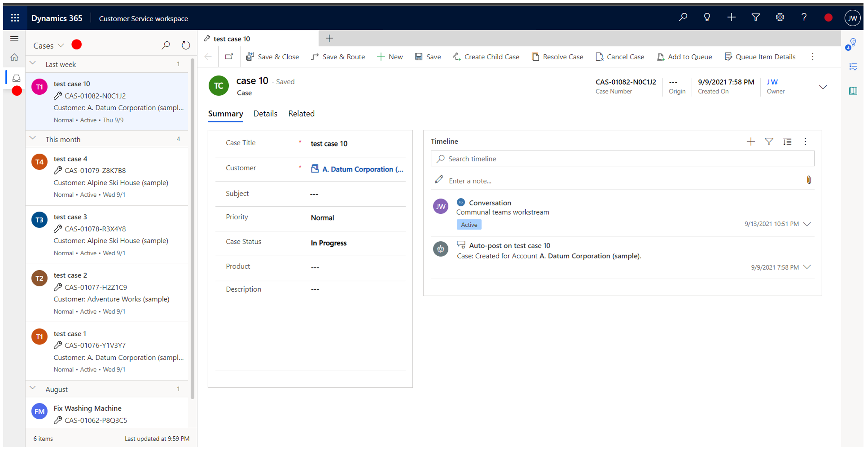The image size is (868, 453).
Task: Click the Add to Queue icon
Action: click(x=661, y=56)
